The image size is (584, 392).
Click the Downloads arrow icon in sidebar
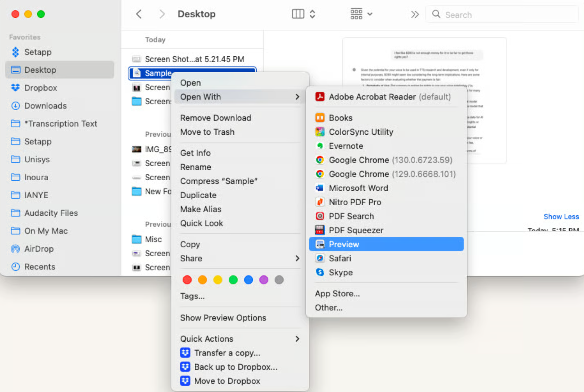pyautogui.click(x=15, y=106)
